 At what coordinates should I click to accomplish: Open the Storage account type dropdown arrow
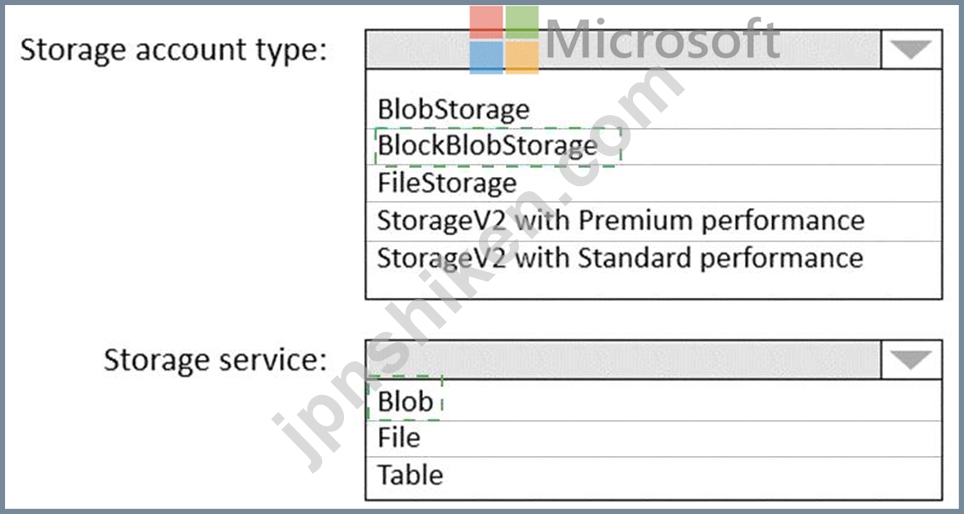(x=911, y=49)
